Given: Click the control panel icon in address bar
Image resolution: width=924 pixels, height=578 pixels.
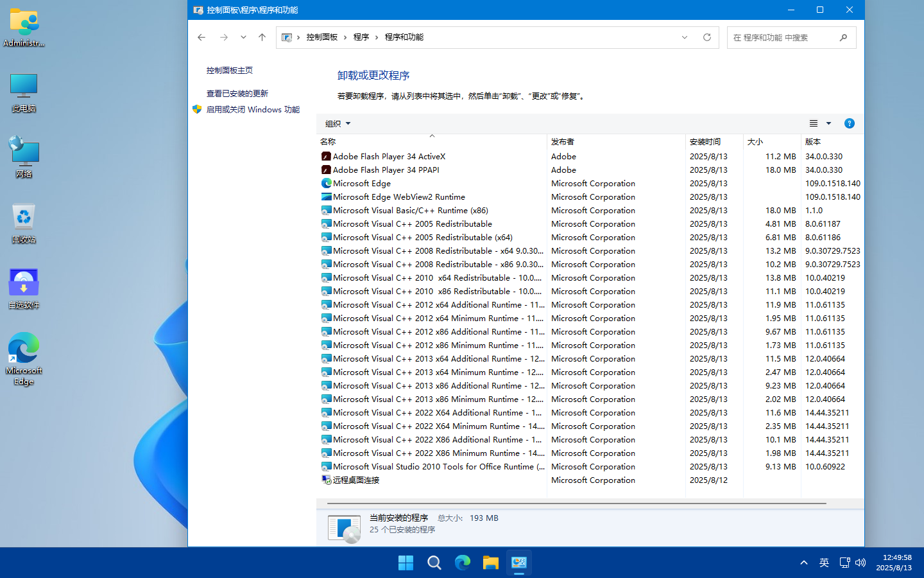Looking at the screenshot, I should pyautogui.click(x=287, y=37).
